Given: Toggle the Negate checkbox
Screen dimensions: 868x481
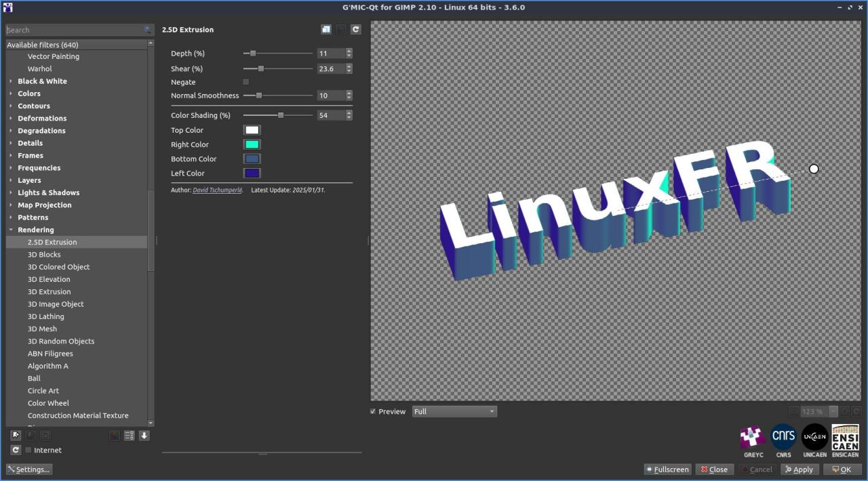Looking at the screenshot, I should [x=246, y=82].
